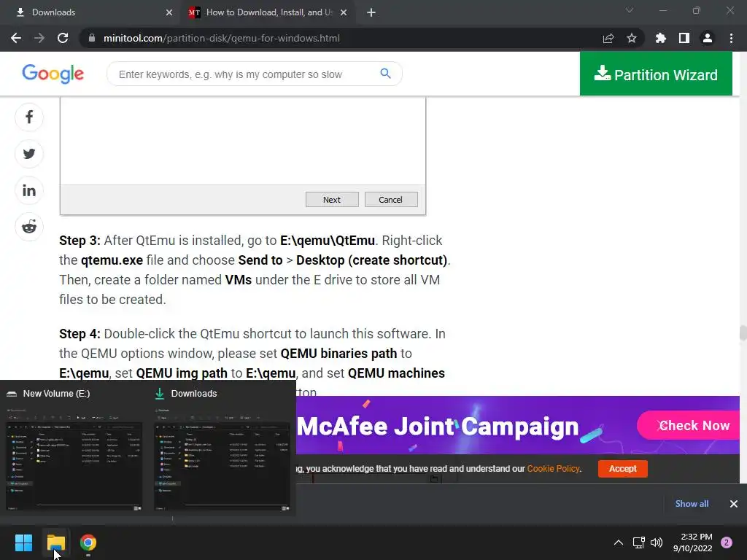Click the magnifier search icon

385,74
